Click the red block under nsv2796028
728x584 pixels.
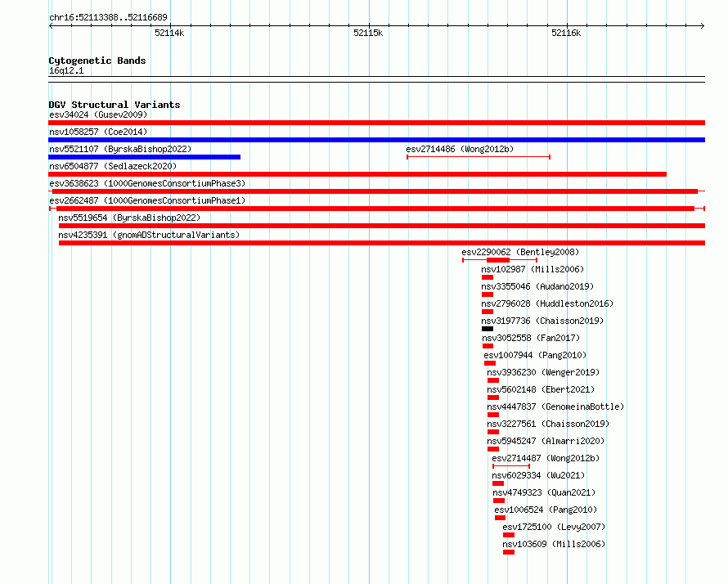488,312
